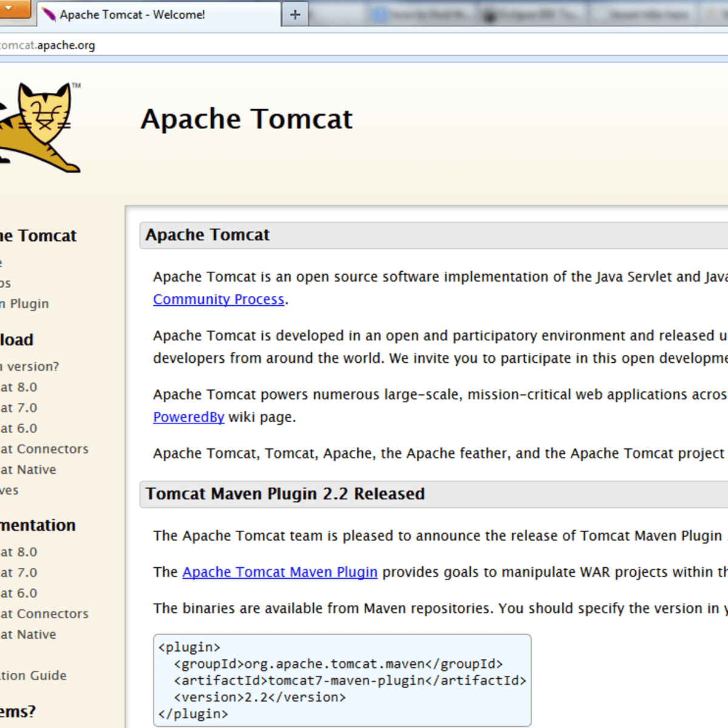Viewport: 728px width, 728px height.
Task: Click the '<groupId>org.apache.tomcat.maven</groupId>' code line
Action: [338, 664]
